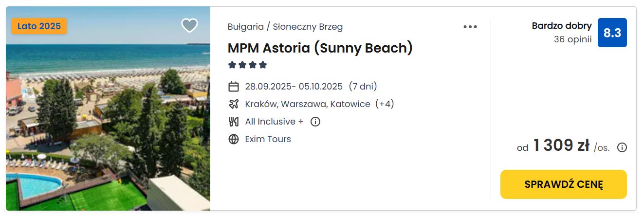The image size is (644, 216).
Task: Show All Inclusive + info tooltip icon
Action: click(x=315, y=122)
